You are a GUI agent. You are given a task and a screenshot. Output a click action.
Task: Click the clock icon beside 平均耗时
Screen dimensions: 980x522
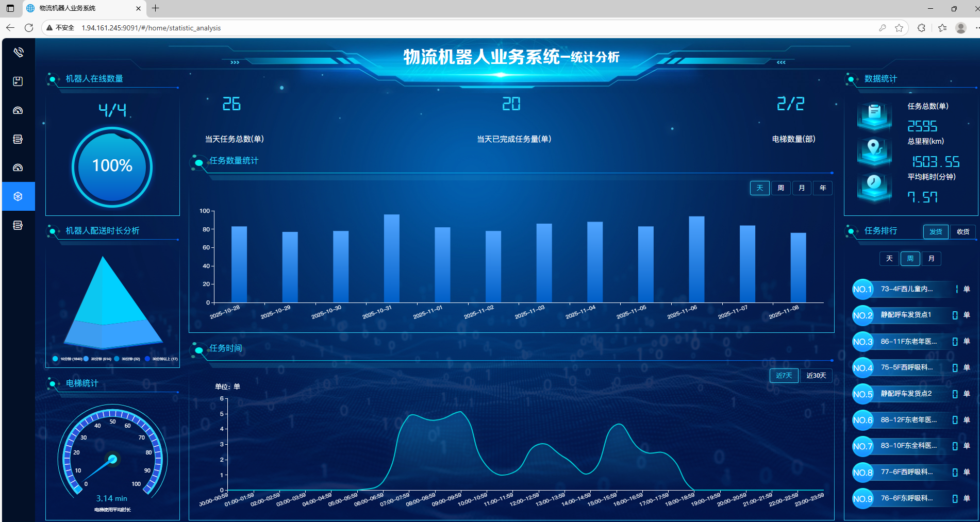874,184
